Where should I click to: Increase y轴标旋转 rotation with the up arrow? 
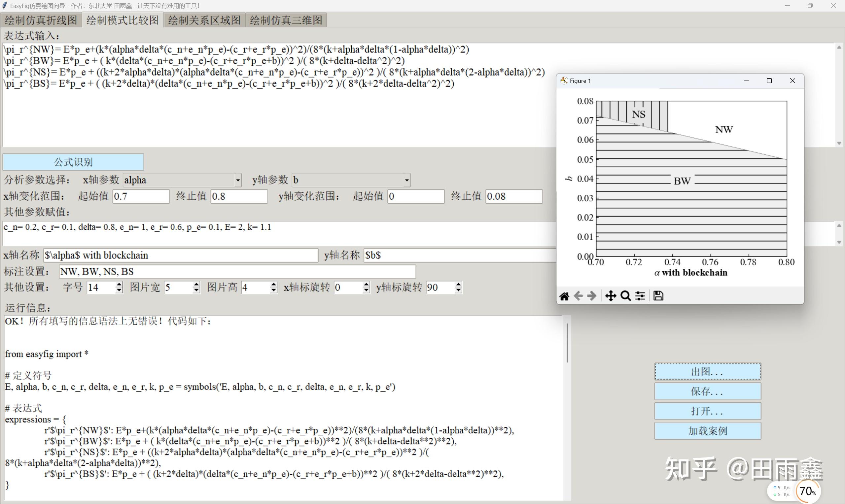coord(458,284)
